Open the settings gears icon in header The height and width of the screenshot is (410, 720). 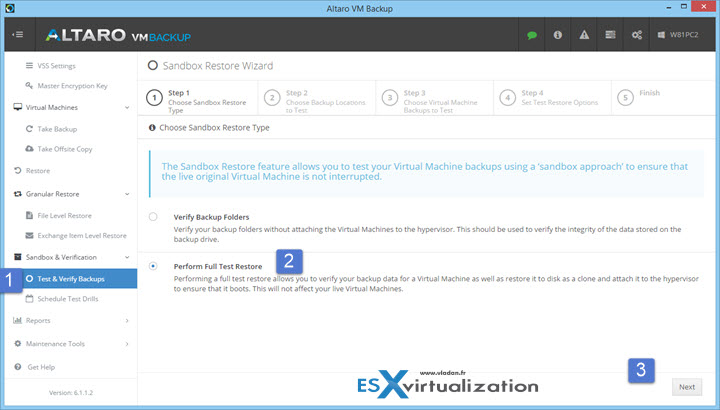pyautogui.click(x=636, y=35)
